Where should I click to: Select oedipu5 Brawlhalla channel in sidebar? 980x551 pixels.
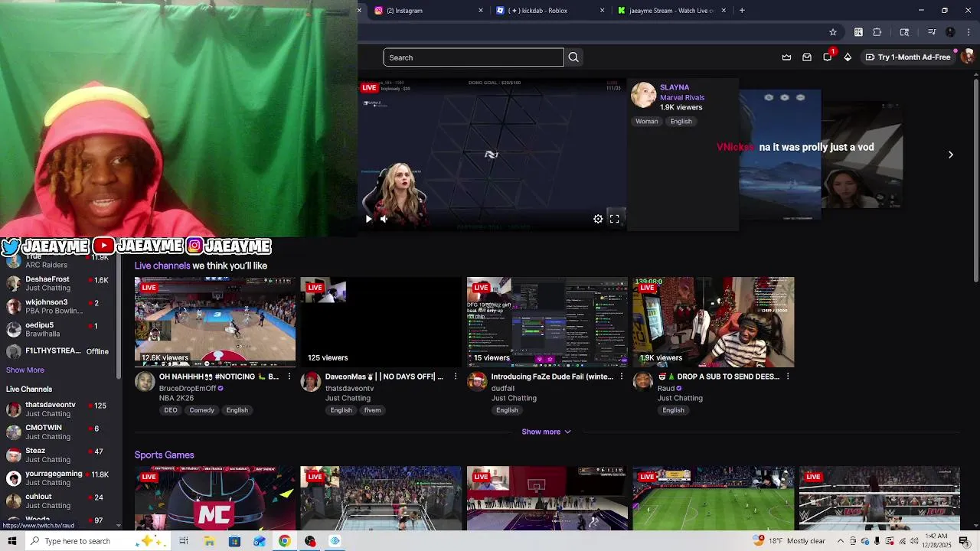pyautogui.click(x=57, y=329)
